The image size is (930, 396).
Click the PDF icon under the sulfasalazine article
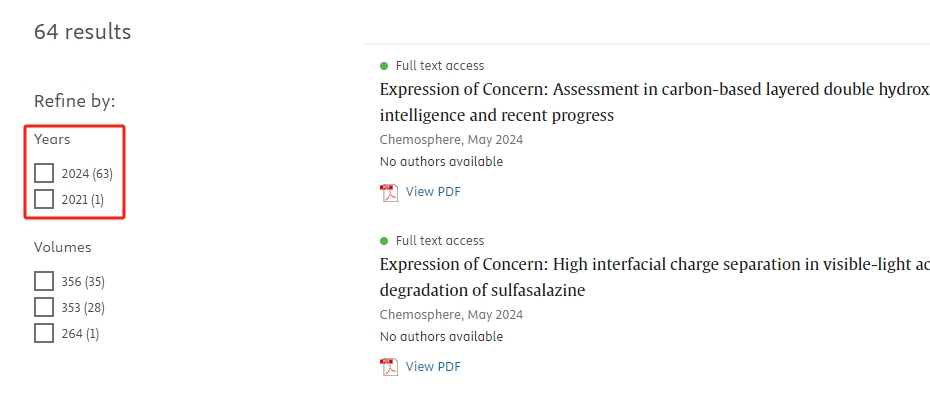(389, 368)
